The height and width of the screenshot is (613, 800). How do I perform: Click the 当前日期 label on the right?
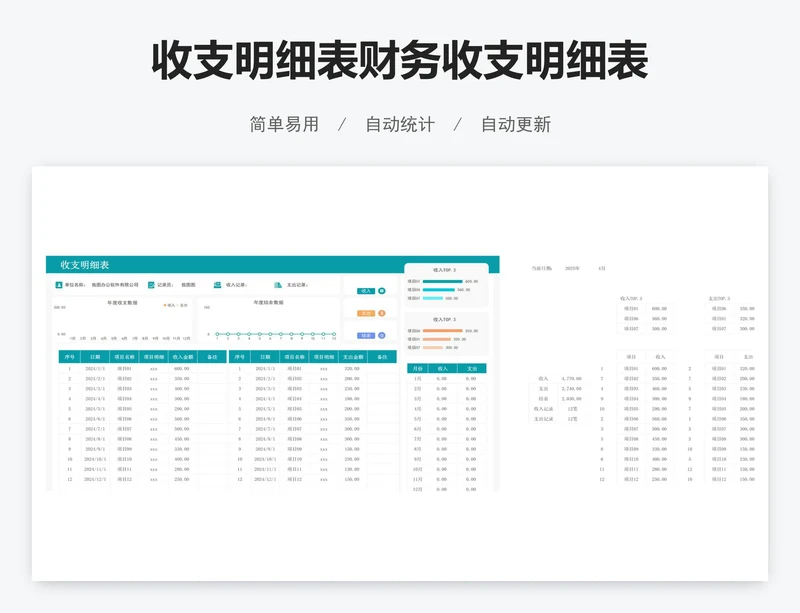coord(541,268)
